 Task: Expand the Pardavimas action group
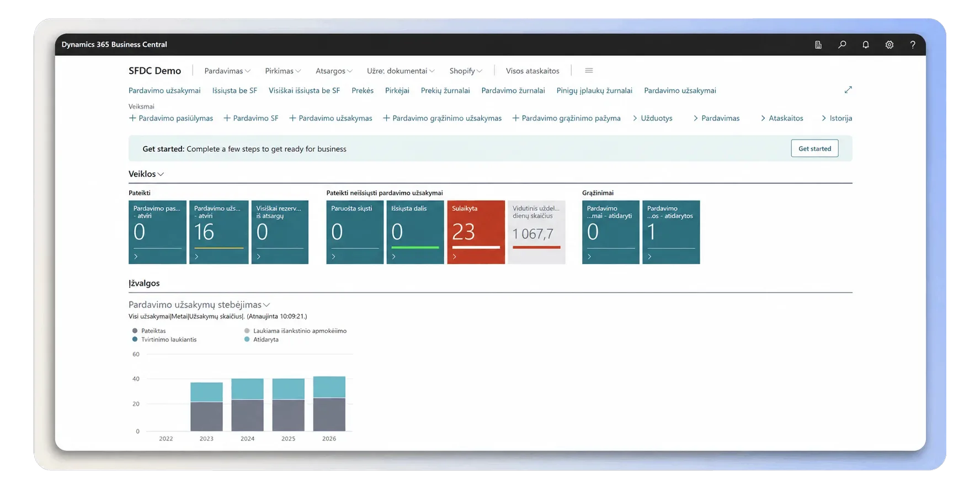click(716, 118)
